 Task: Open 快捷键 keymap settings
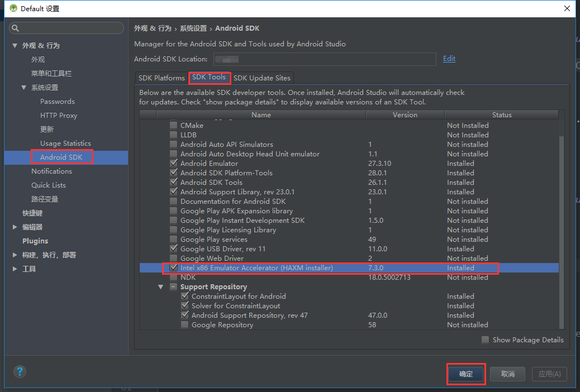32,213
